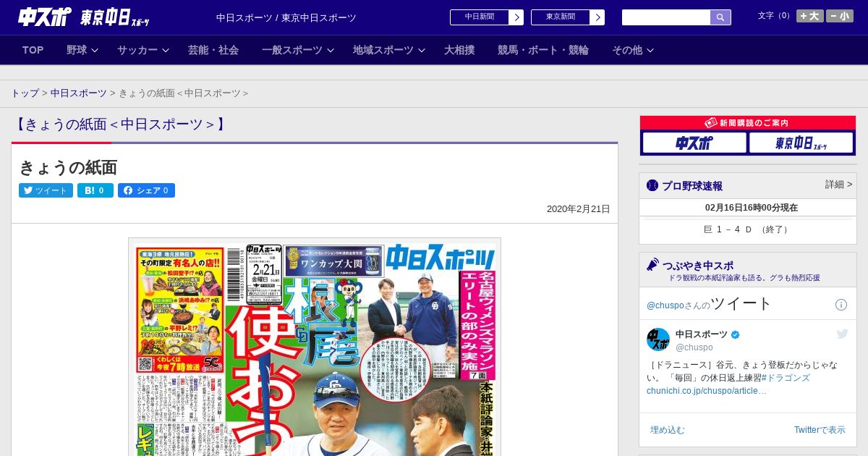The width and height of the screenshot is (868, 456).
Task: Expand the その他 menu
Action: coord(633,50)
